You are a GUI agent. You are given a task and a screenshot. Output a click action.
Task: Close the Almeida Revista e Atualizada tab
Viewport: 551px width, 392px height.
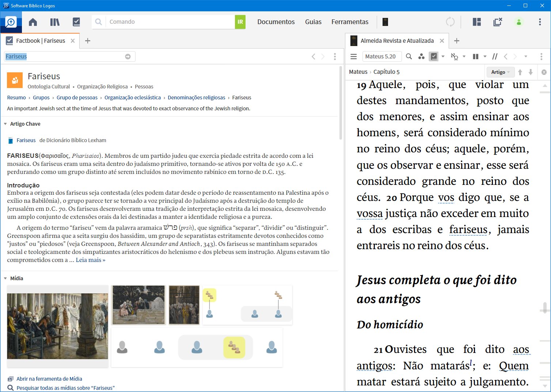(442, 41)
